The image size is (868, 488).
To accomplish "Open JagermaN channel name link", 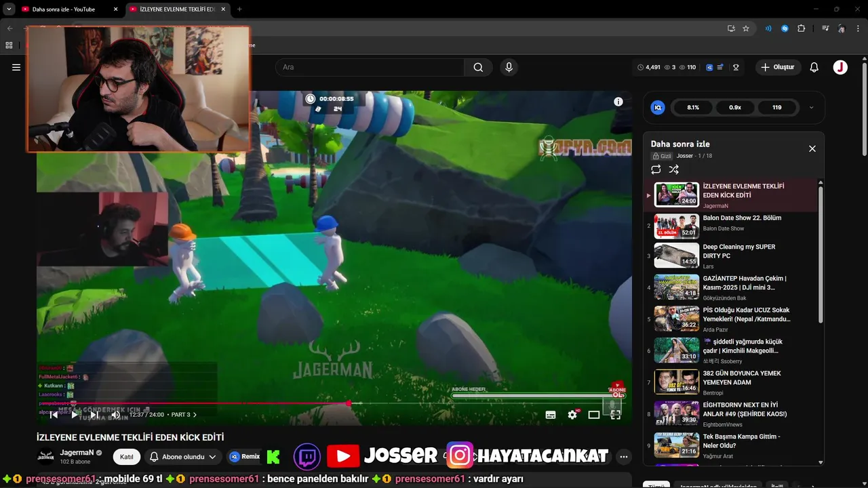I will coord(77,453).
